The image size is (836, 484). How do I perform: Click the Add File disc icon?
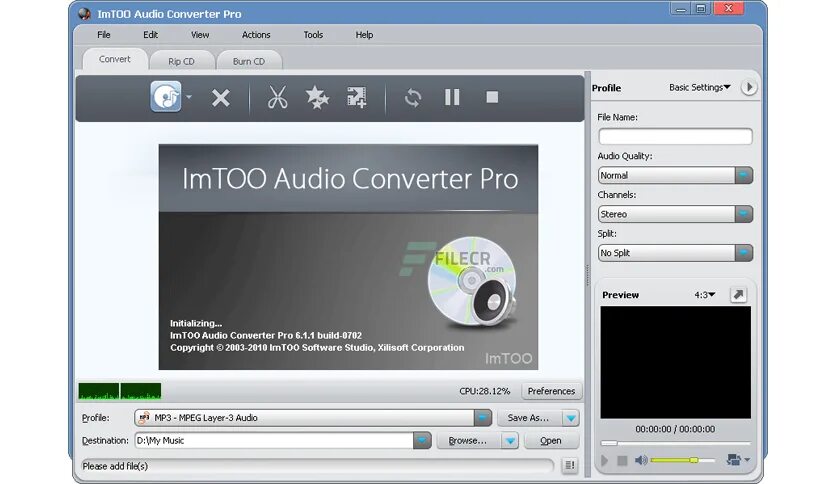pos(166,96)
